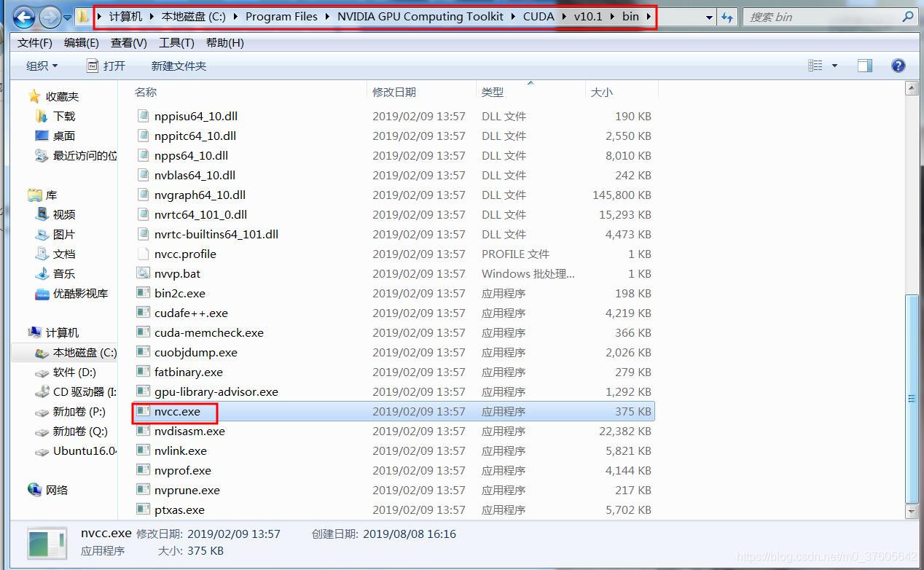Viewport: 924px width, 570px height.
Task: Sort by the 类型 column header
Action: [x=493, y=92]
